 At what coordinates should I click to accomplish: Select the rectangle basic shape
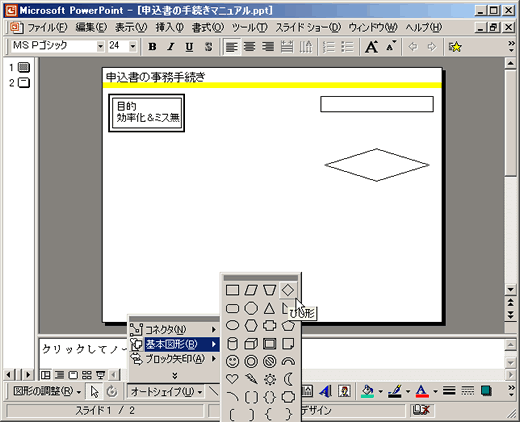coord(232,290)
